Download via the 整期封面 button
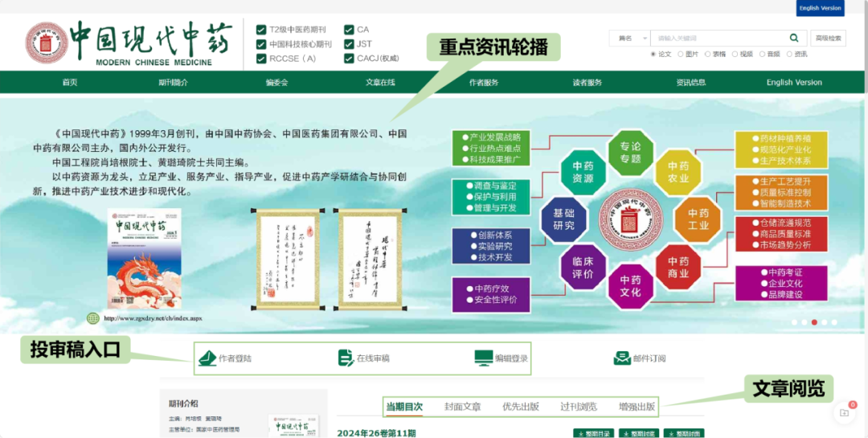868x438 pixels. coord(684,433)
